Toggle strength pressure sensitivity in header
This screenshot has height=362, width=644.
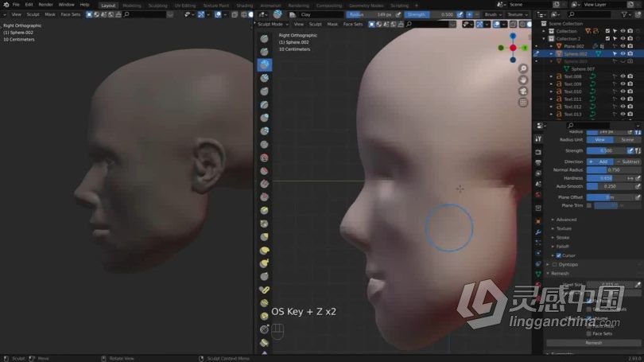coord(460,14)
